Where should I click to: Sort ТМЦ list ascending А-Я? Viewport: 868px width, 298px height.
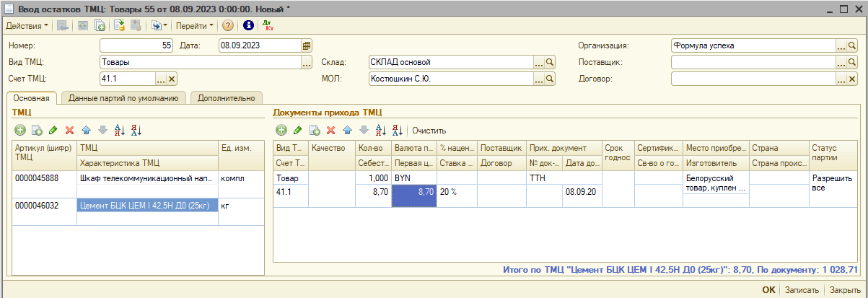tap(120, 130)
